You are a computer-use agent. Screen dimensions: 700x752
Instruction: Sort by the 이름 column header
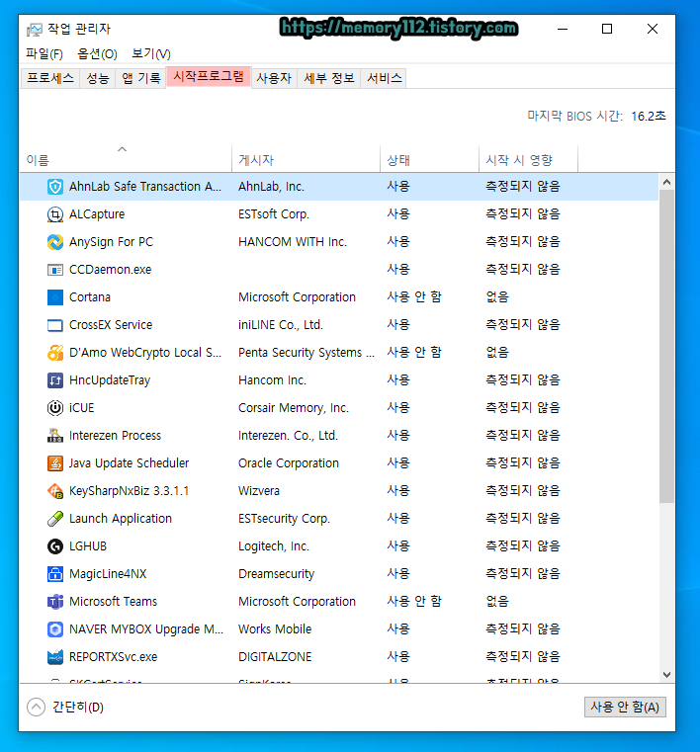point(126,159)
